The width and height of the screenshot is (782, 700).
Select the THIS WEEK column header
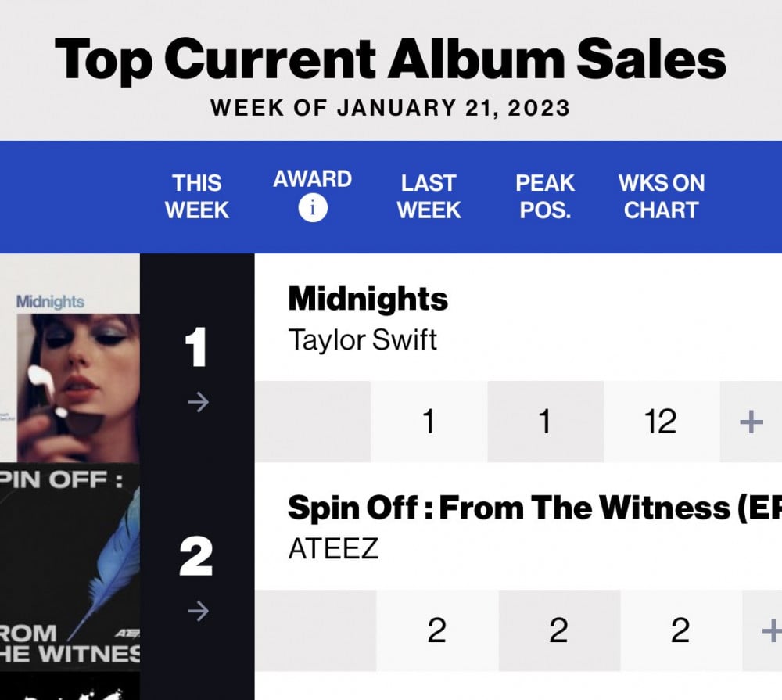[197, 196]
